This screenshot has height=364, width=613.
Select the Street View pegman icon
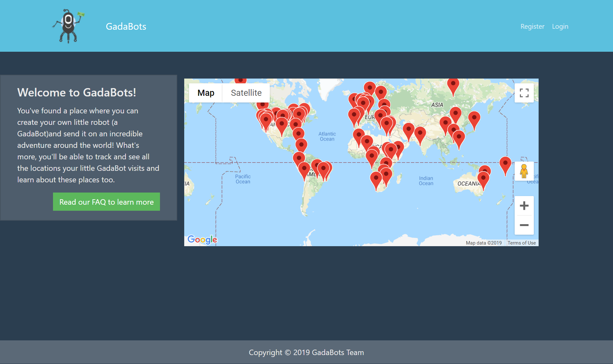click(524, 171)
